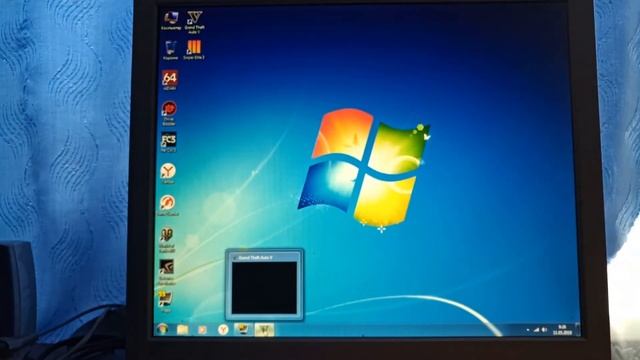The image size is (640, 360).
Task: Open the dark NVIDIA-style desktop shortcut
Action: point(166,272)
